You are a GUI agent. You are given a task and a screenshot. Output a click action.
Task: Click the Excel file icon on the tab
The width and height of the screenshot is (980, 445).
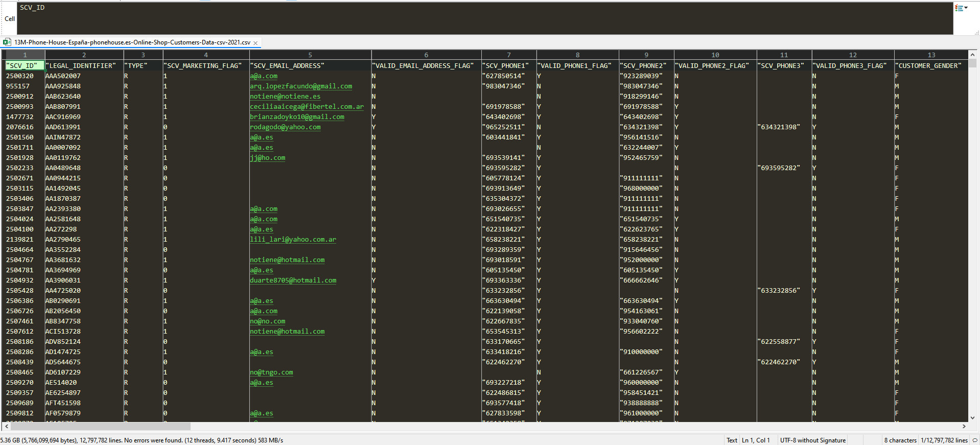click(7, 42)
